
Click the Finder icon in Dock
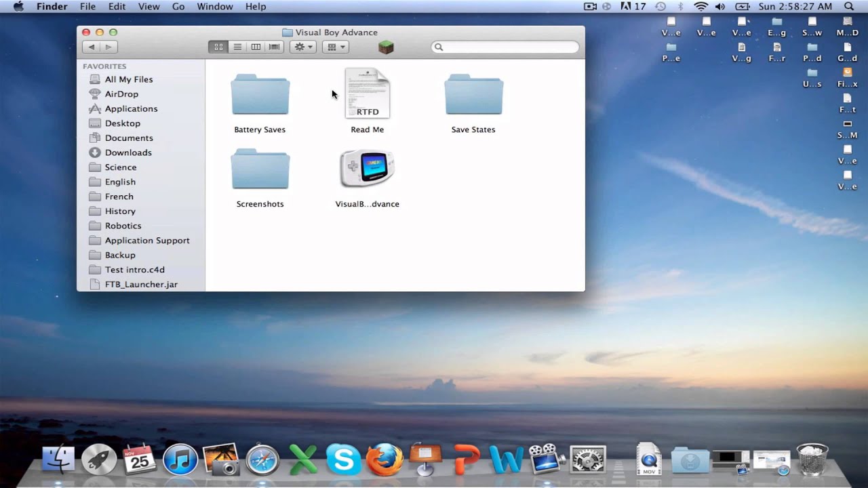pyautogui.click(x=59, y=460)
